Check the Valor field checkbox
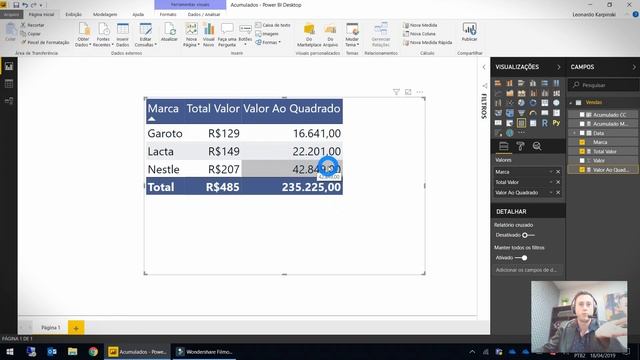This screenshot has width=640, height=360. coord(582,160)
